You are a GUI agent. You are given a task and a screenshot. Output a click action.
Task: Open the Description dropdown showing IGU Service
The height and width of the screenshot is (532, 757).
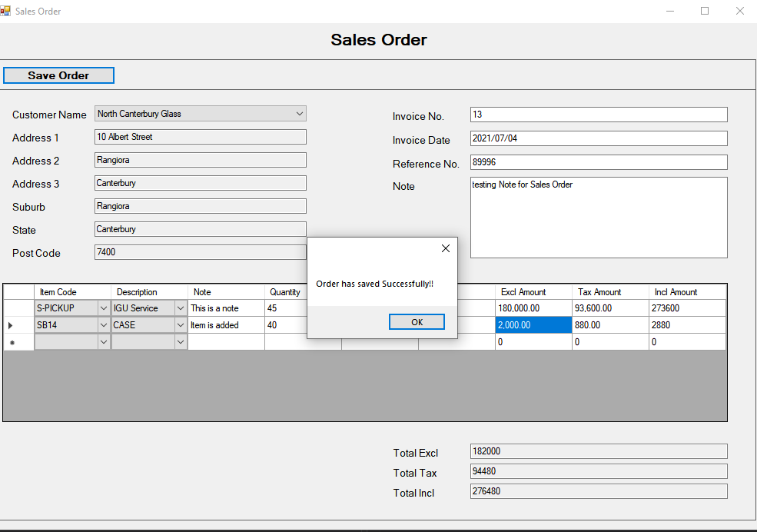(x=180, y=308)
